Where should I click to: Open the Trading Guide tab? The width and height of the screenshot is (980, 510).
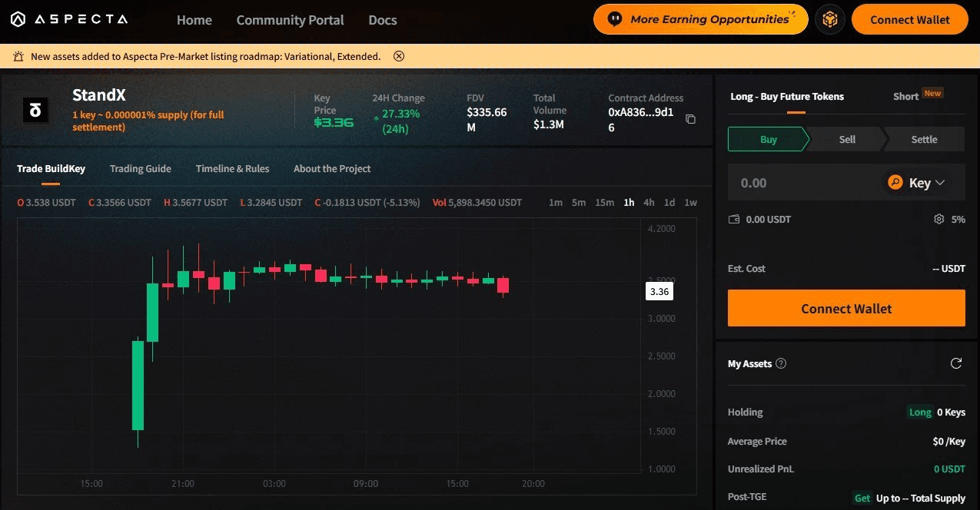click(140, 169)
